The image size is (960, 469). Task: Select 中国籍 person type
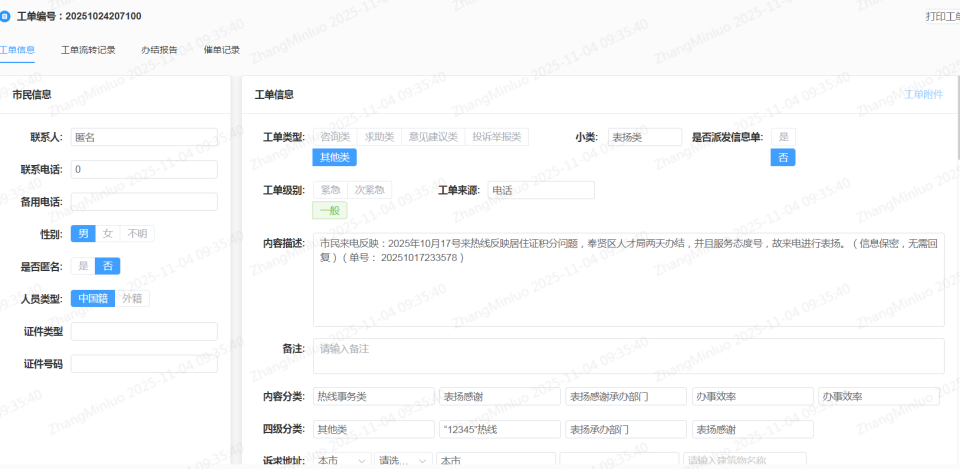pos(92,298)
